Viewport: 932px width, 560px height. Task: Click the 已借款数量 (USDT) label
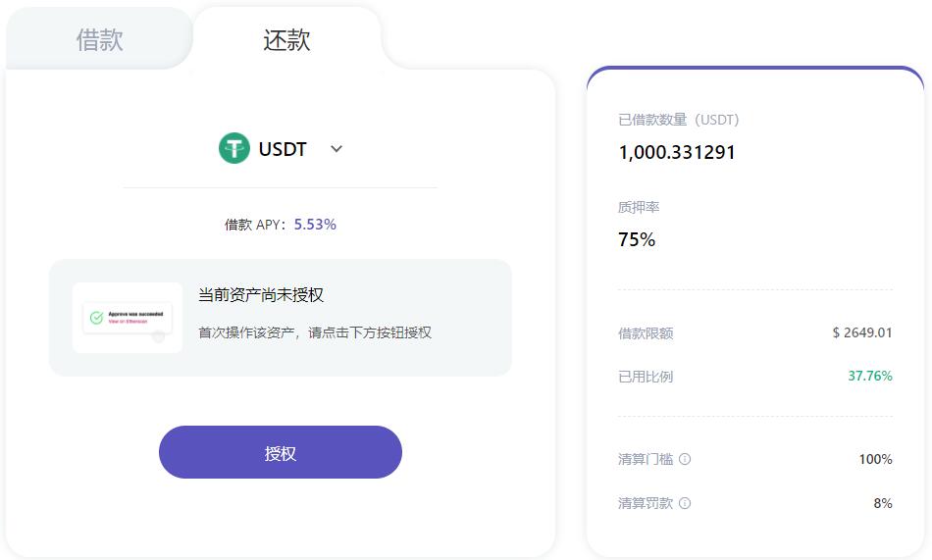[x=679, y=120]
